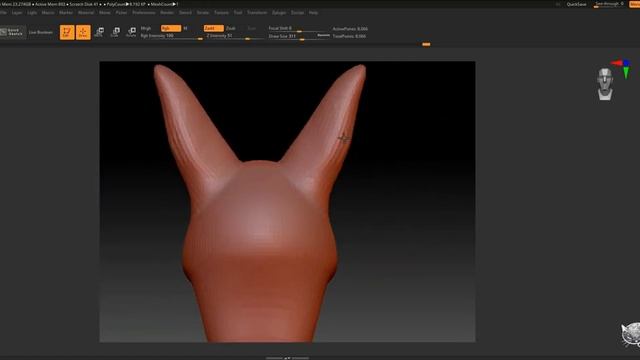Open the Movie menu

104,13
